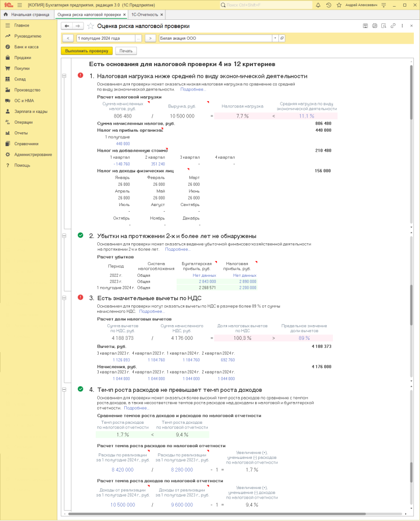Screen dimensions: 420x521
Task: Collapse section 3 вычеты по НДС
Action: [64, 297]
